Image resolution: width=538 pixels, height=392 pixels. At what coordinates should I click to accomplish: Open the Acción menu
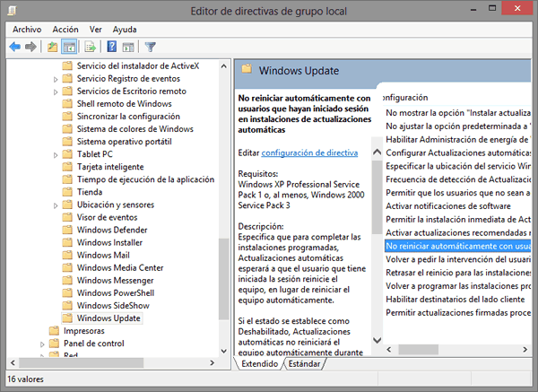point(65,30)
